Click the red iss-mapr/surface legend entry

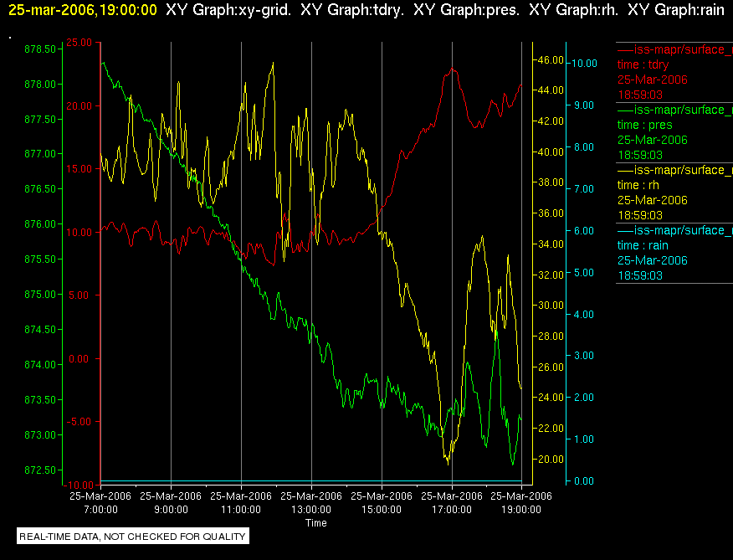click(x=675, y=49)
